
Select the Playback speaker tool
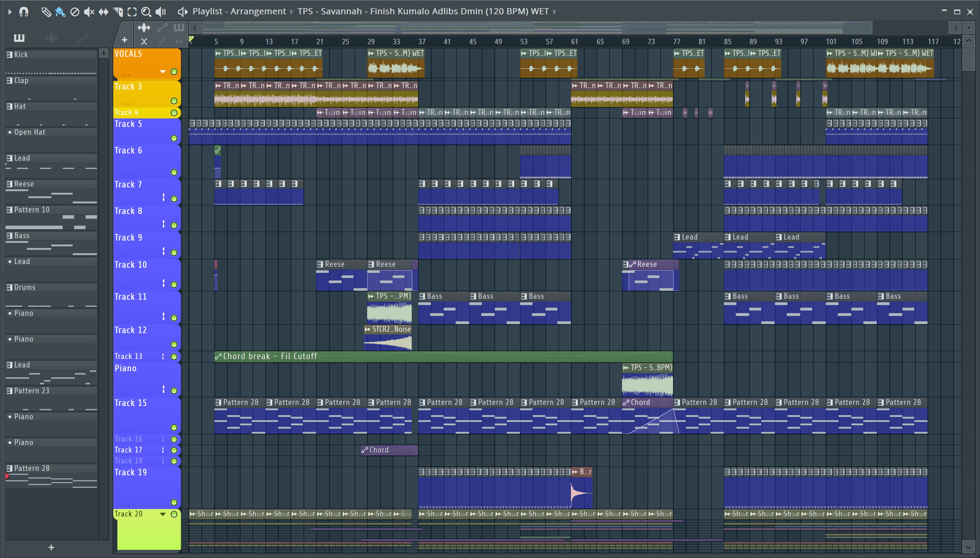(x=161, y=12)
